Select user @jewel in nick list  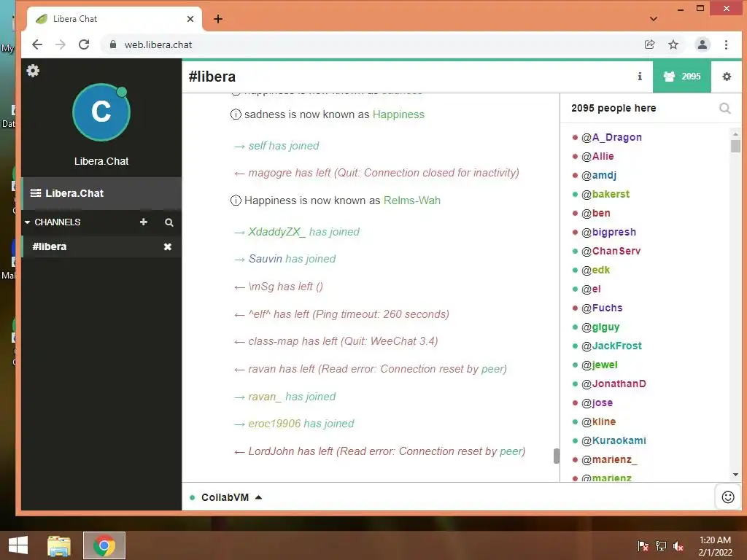[x=600, y=365]
